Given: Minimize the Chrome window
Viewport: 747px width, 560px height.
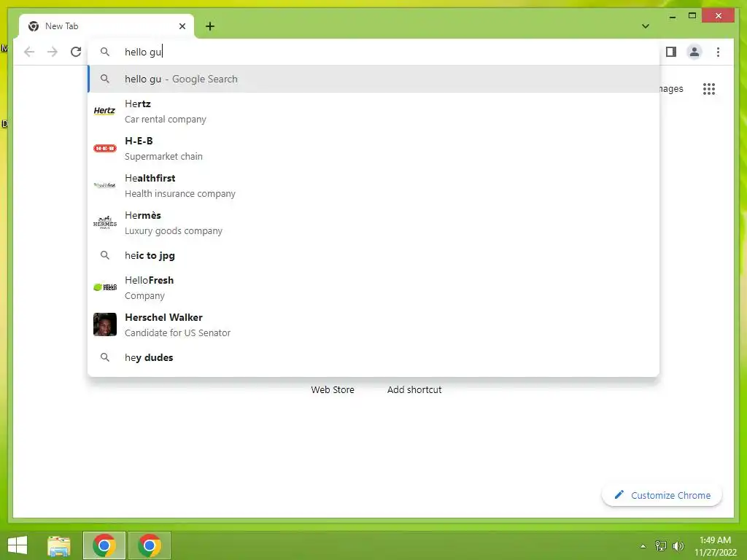Looking at the screenshot, I should 672,16.
